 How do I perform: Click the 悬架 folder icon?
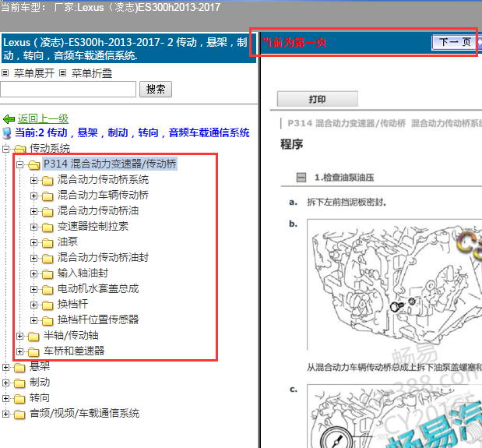pyautogui.click(x=19, y=368)
